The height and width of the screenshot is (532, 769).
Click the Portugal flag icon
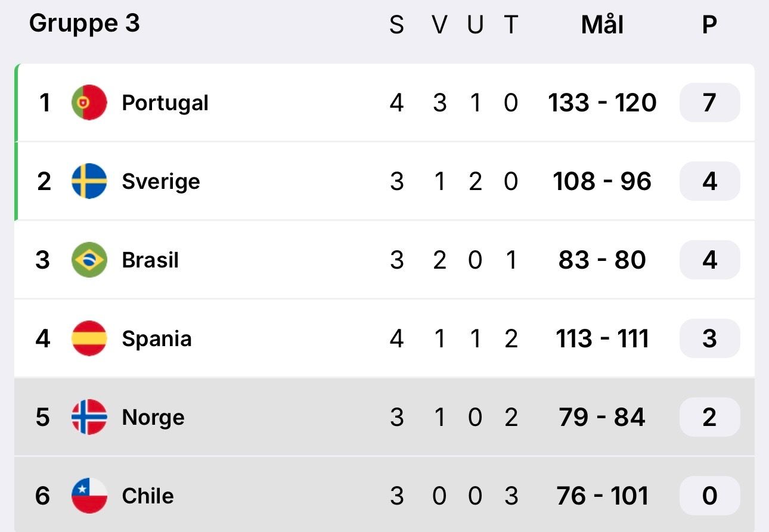(x=89, y=102)
